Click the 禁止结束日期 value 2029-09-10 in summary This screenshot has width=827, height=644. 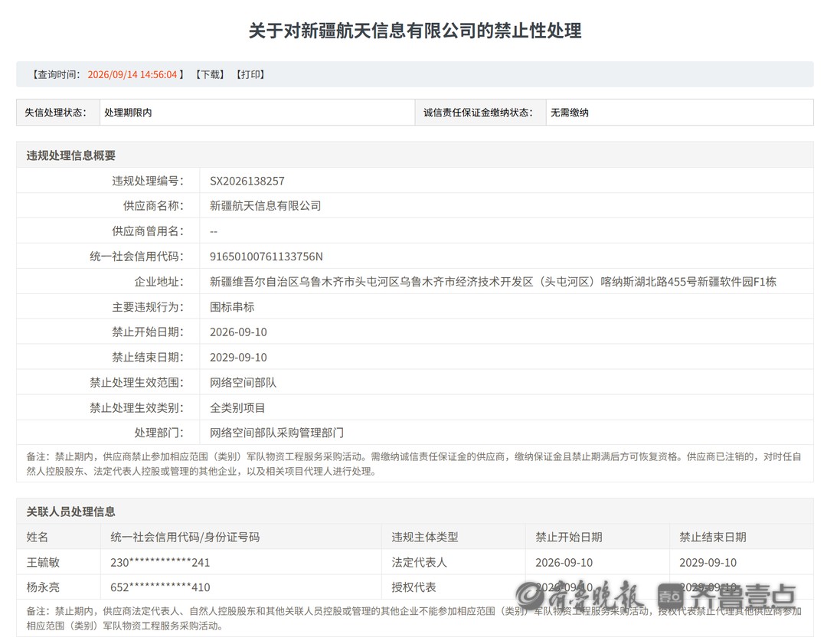(x=238, y=357)
